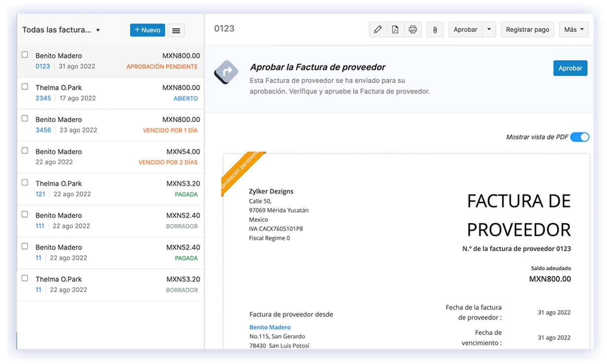Disable the Mostrar vista de PDF toggle

pyautogui.click(x=580, y=137)
